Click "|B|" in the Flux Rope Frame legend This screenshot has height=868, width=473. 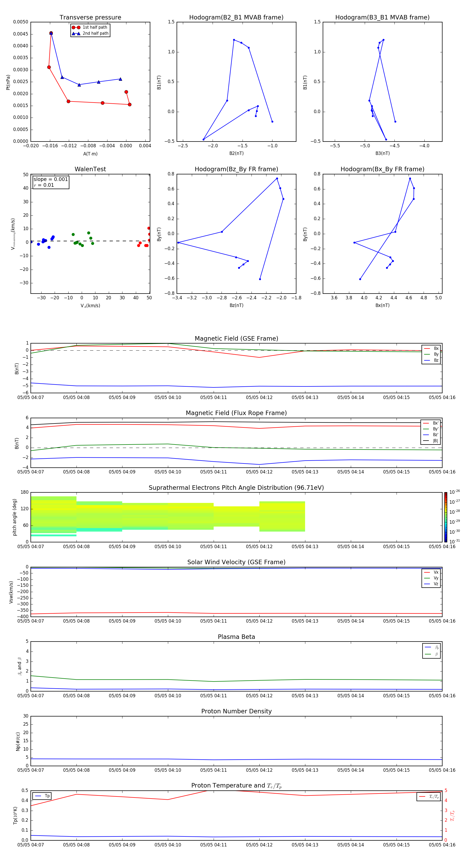[x=431, y=441]
